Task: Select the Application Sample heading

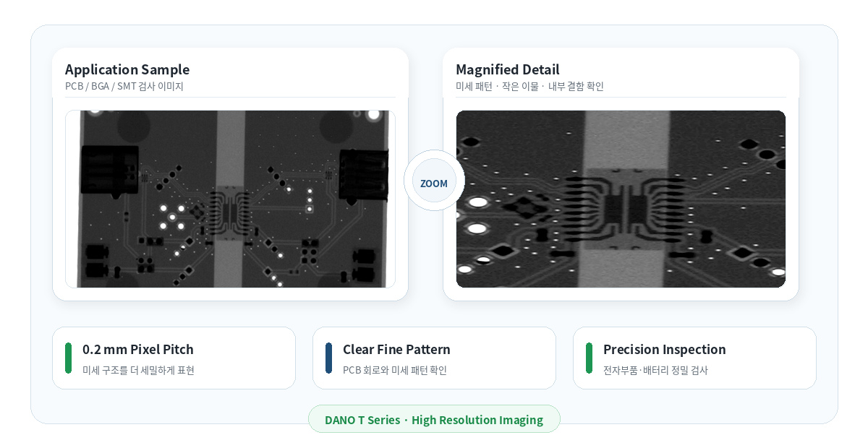Action: coord(127,69)
